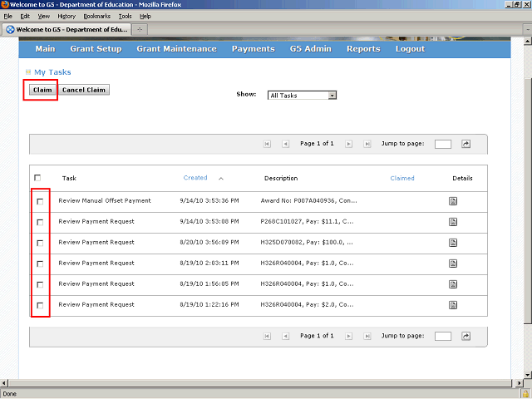Open the File menu
This screenshot has height=399, width=532.
[7, 17]
